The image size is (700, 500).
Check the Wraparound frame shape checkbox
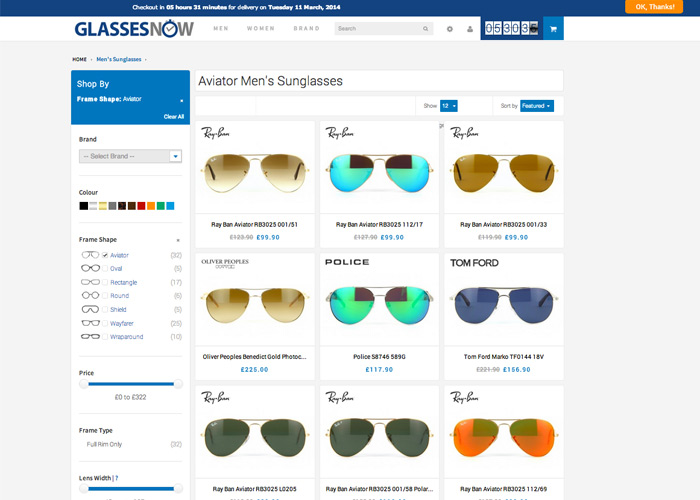click(105, 337)
